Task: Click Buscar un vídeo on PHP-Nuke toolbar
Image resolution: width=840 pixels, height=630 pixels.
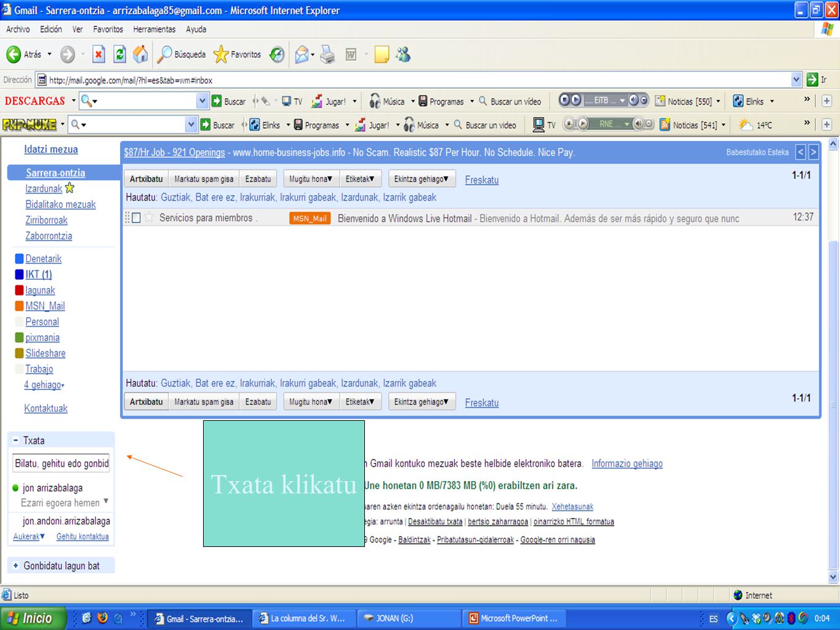Action: tap(485, 125)
